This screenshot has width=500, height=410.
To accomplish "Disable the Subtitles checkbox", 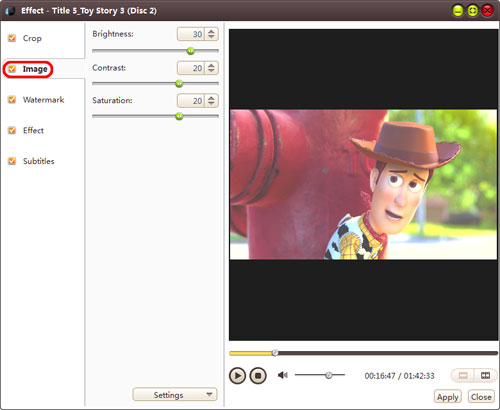I will (x=12, y=161).
